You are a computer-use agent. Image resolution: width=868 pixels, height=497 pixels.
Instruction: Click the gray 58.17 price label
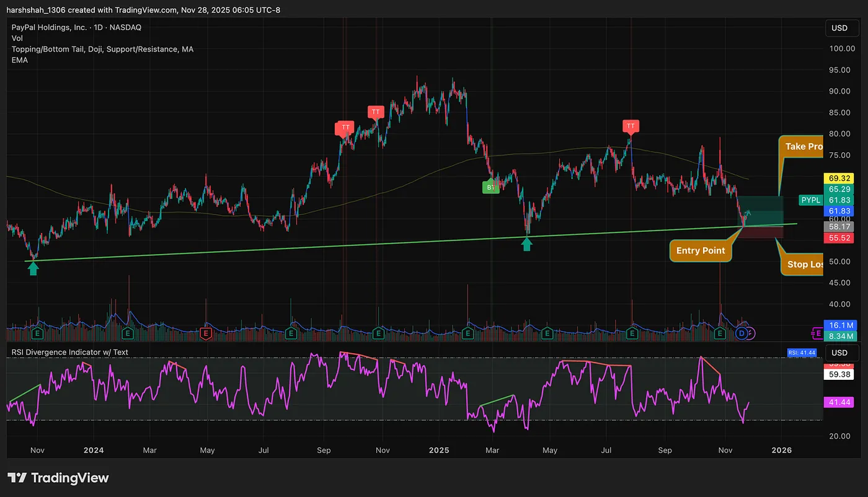point(839,227)
